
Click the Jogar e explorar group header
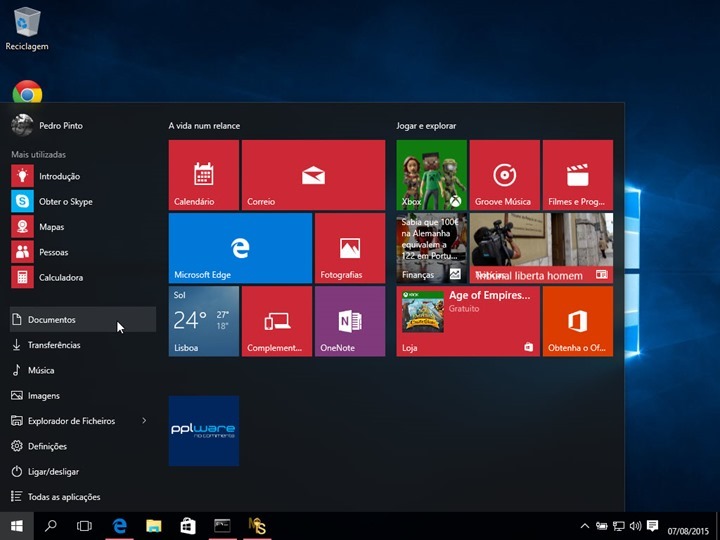[x=426, y=126]
